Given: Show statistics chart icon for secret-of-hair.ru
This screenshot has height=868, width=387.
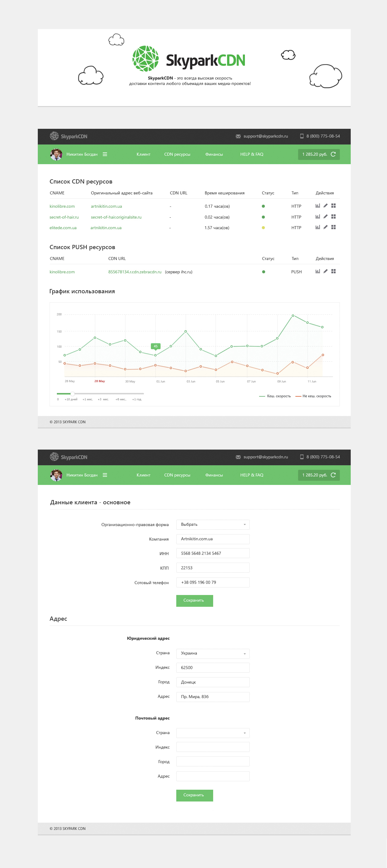Looking at the screenshot, I should [317, 217].
